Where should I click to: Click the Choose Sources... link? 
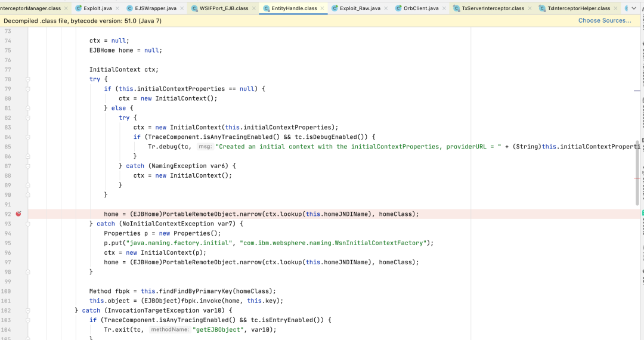coord(605,20)
